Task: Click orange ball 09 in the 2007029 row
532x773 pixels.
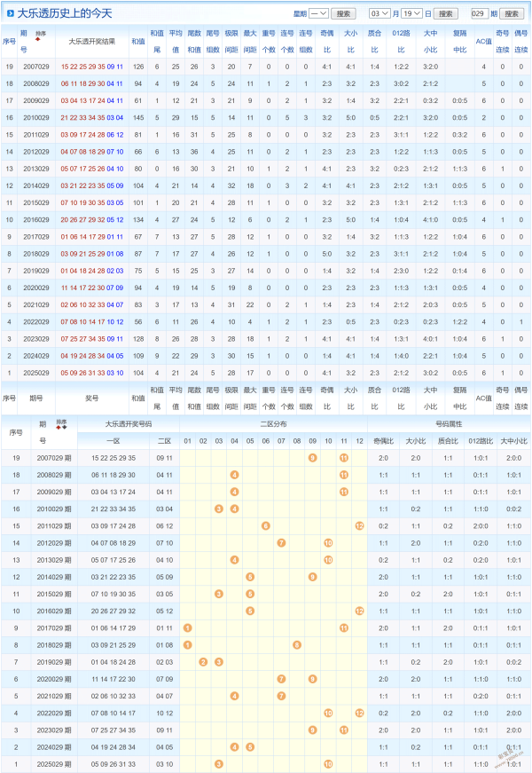Action: [312, 457]
